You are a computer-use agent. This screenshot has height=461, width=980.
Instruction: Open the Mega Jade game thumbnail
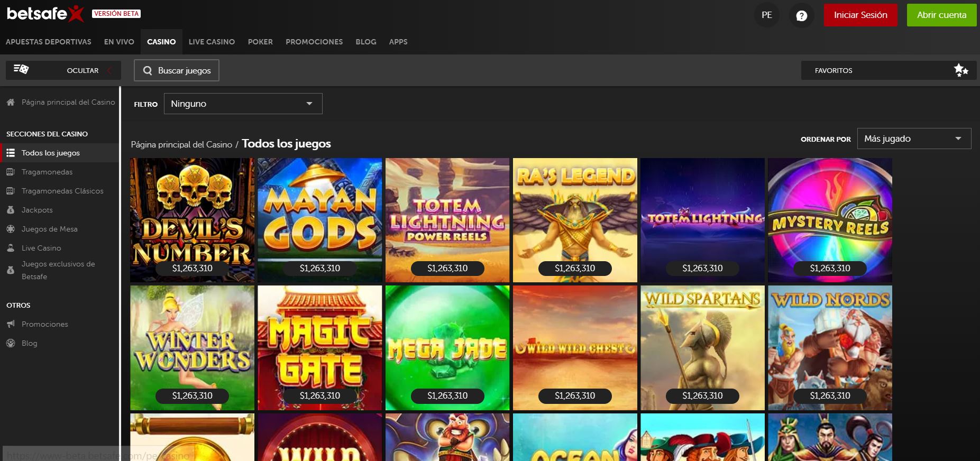pyautogui.click(x=447, y=348)
